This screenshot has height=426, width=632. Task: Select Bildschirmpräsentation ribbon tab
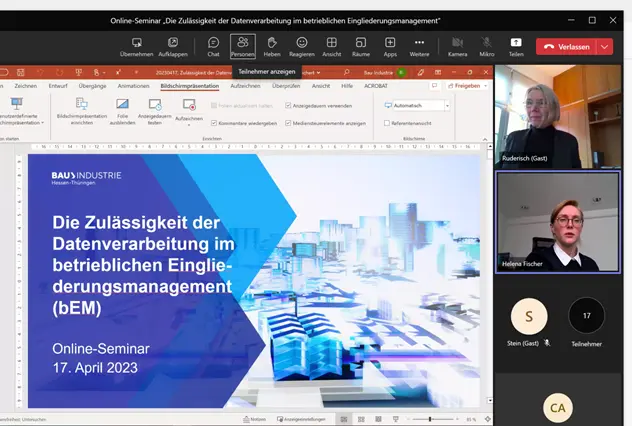190,86
